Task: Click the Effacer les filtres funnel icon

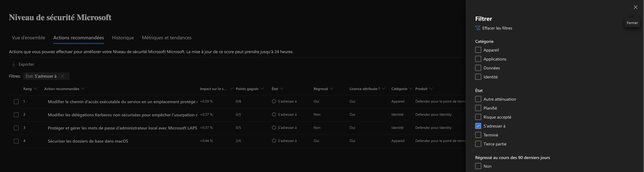Action: tap(477, 28)
